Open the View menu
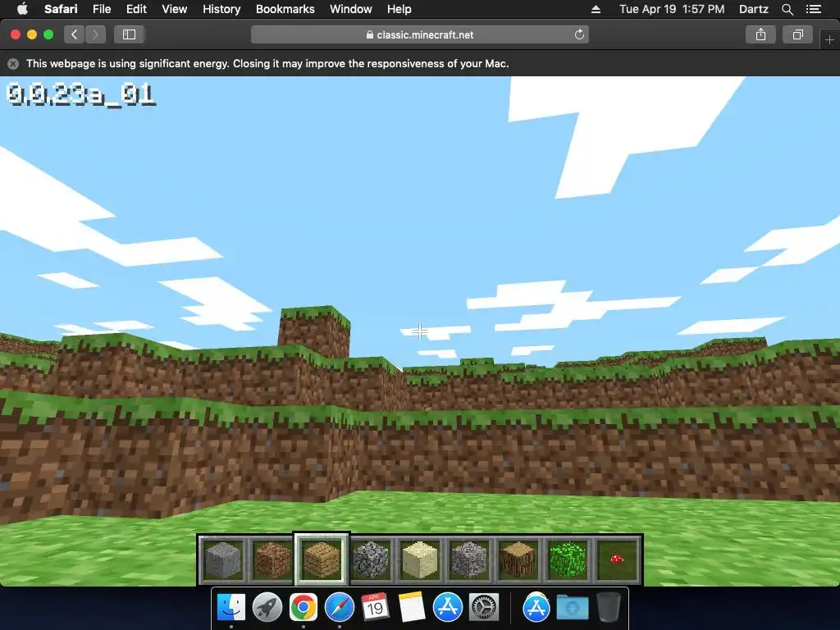 coord(175,9)
